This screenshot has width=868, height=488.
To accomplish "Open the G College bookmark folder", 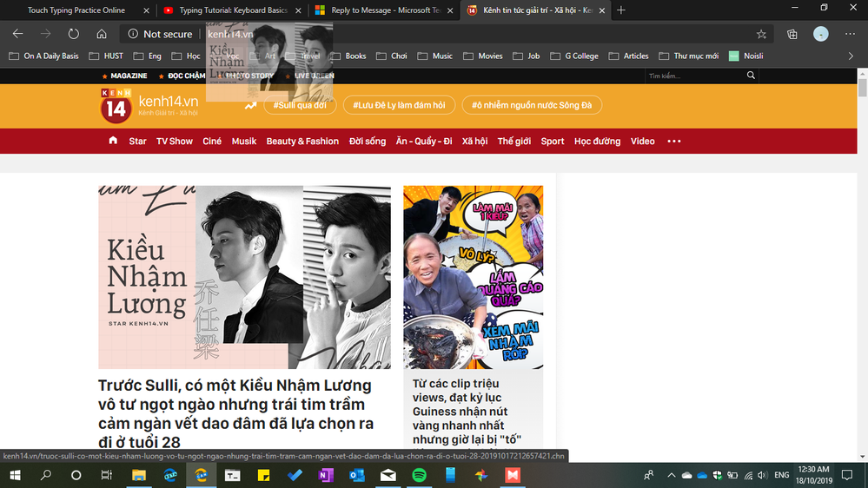I will click(x=574, y=56).
